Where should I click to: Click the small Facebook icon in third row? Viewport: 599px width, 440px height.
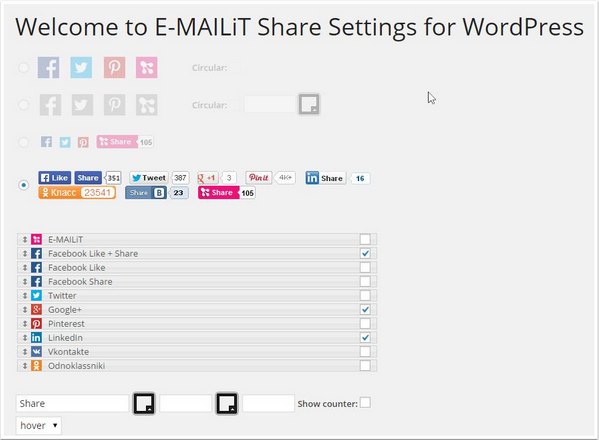tap(46, 142)
